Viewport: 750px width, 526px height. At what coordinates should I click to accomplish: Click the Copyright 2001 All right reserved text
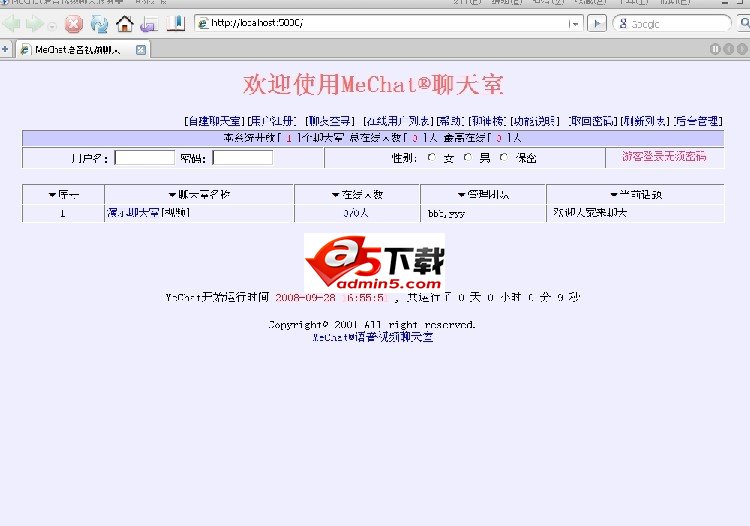pos(372,325)
